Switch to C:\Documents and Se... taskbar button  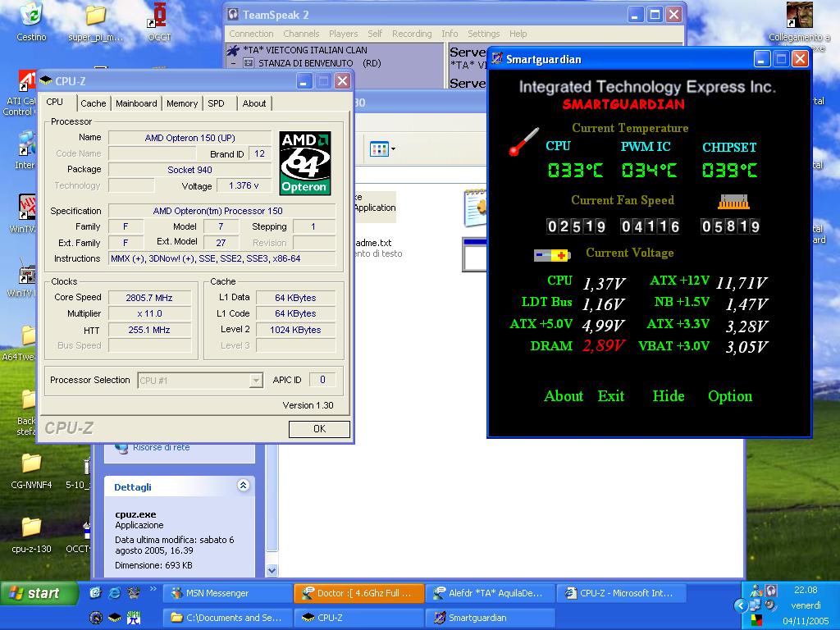[226, 618]
